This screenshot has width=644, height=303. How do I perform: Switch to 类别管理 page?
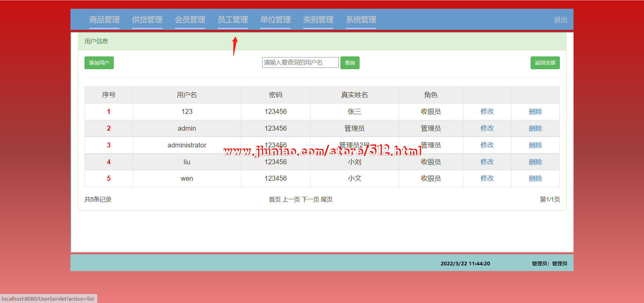318,20
